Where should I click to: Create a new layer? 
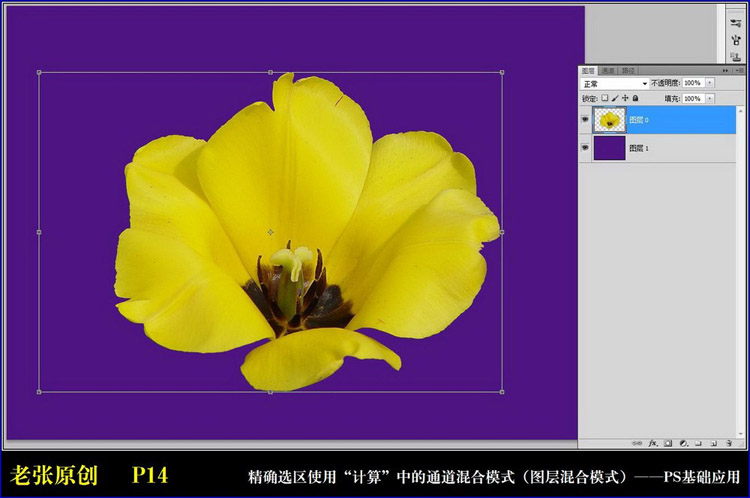coord(714,442)
